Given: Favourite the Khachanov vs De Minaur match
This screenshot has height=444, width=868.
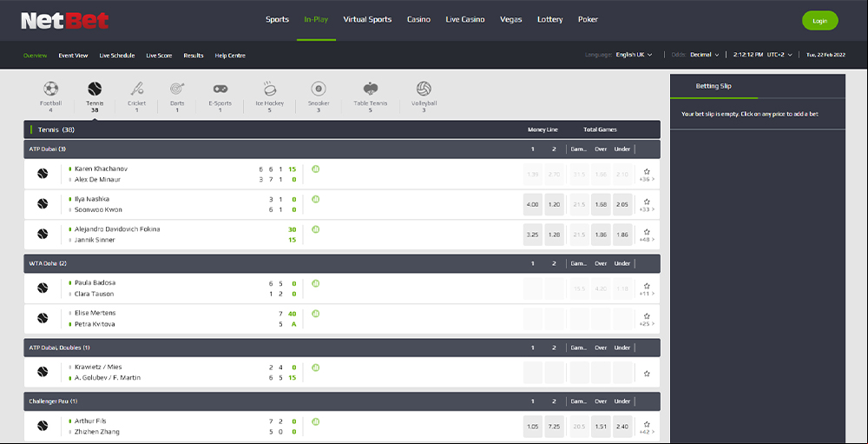Looking at the screenshot, I should tap(647, 171).
